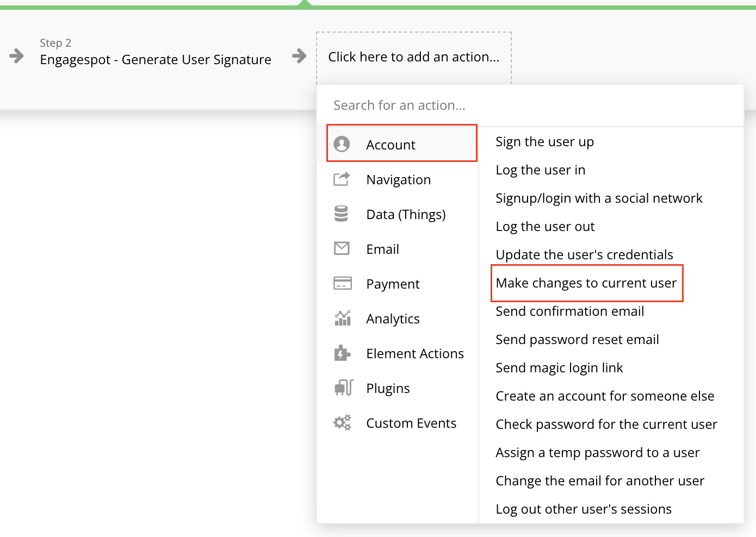Click the Element Actions puzzle icon

pos(342,353)
